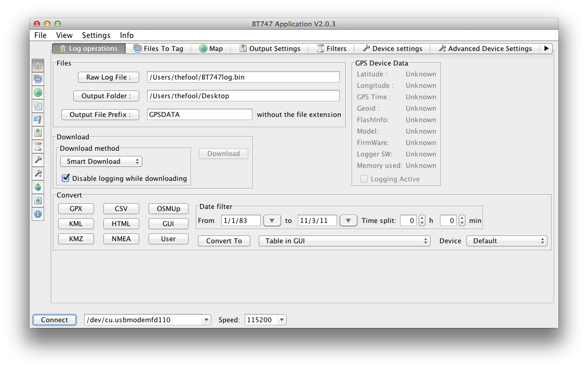
Task: Click the KMZ convert button
Action: 76,239
